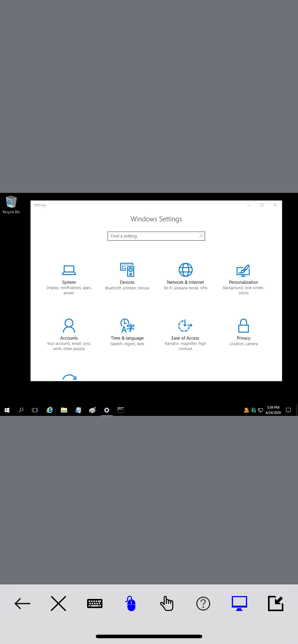Screen dimensions: 298x644
Task: Open Devices settings
Action: tap(127, 276)
